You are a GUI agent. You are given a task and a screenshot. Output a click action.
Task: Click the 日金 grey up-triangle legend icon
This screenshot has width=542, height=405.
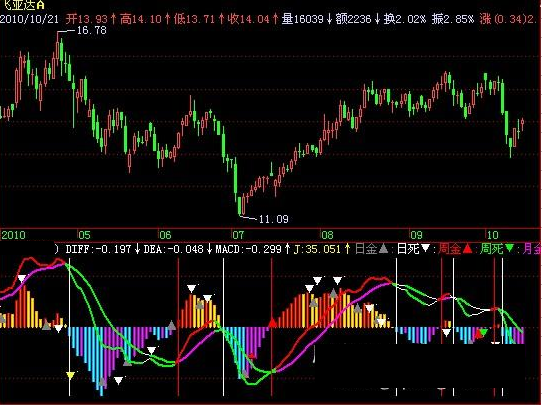(383, 248)
